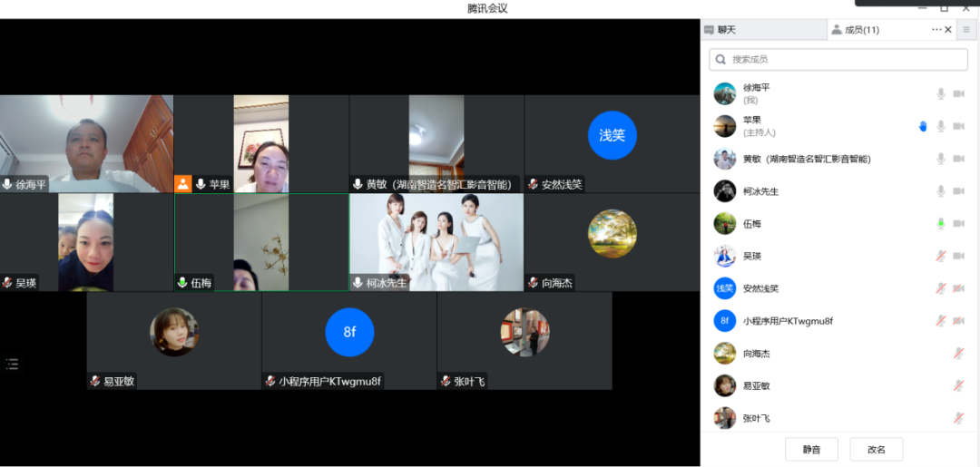The height and width of the screenshot is (467, 980).
Task: Click camera icon in 柯冰先生 member row
Action: 958,191
